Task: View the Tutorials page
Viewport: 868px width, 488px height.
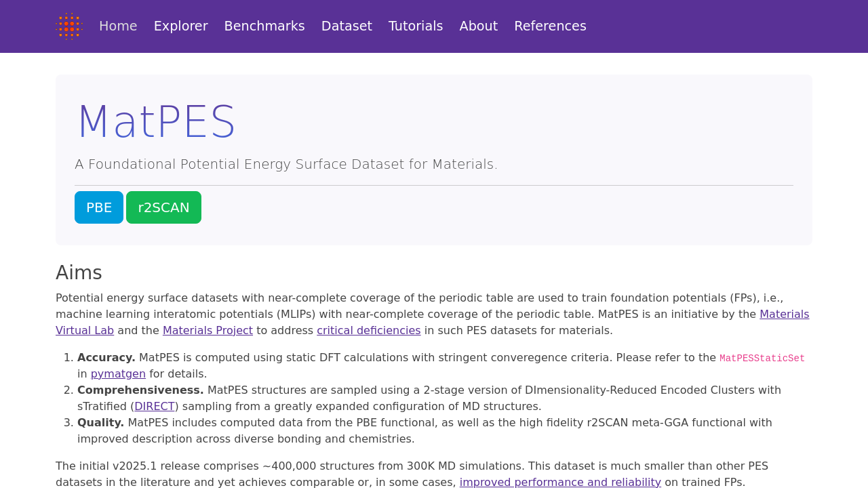Action: 416,26
